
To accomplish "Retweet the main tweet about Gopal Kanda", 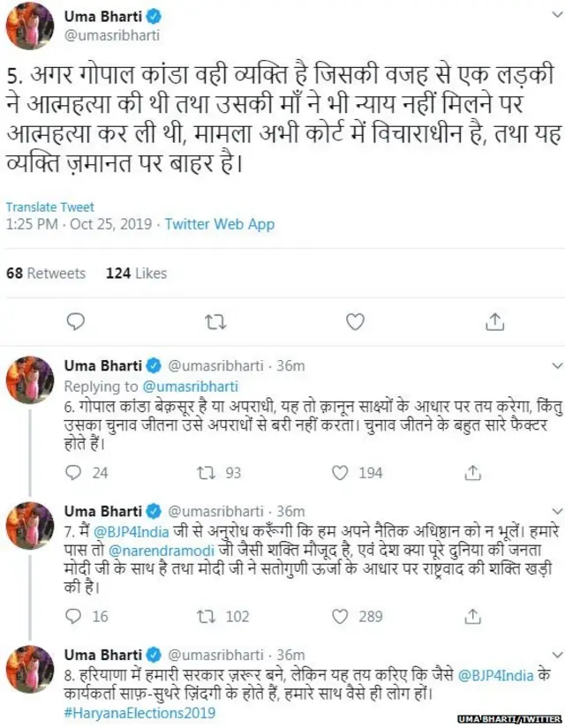I will point(215,323).
